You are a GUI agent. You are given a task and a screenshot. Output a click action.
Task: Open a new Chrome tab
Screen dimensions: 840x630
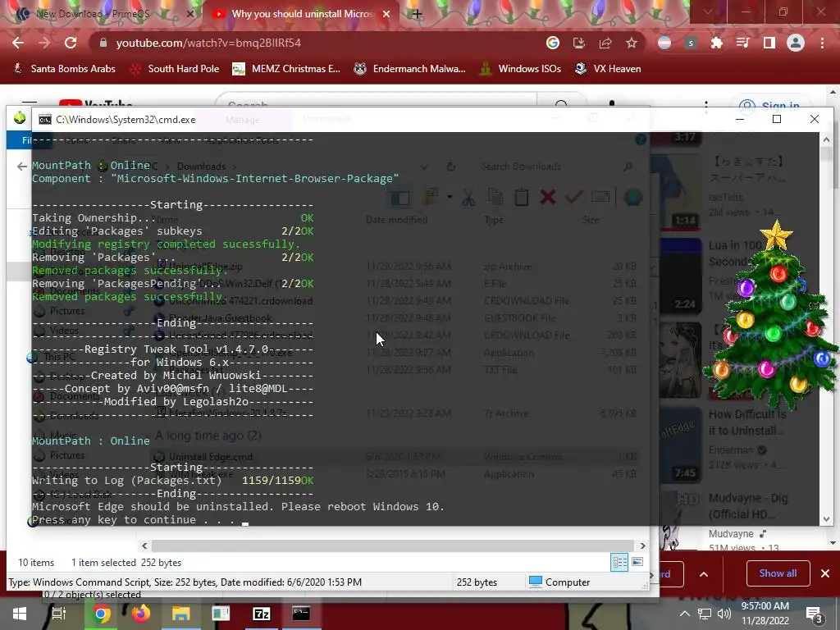[417, 15]
